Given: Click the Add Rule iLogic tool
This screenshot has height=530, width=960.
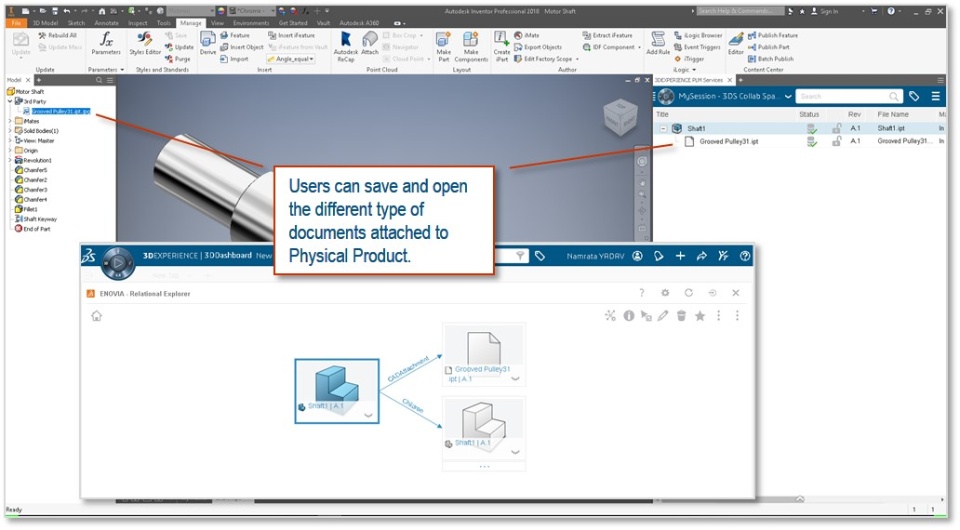Looking at the screenshot, I should point(658,44).
